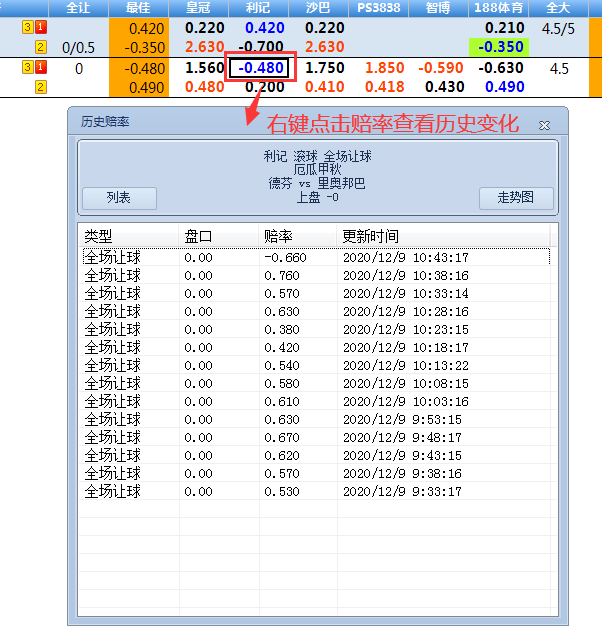
Task: Click the red 0.418 PS3838 odds
Action: click(384, 87)
